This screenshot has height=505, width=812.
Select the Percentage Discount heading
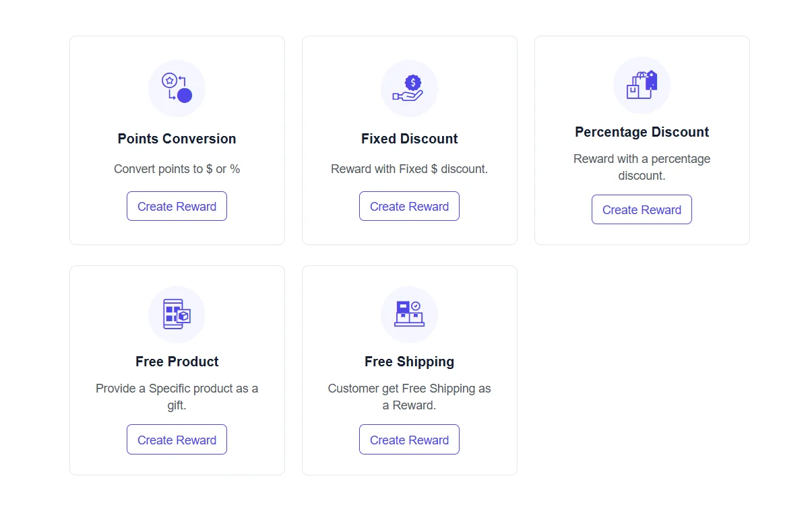pyautogui.click(x=642, y=132)
